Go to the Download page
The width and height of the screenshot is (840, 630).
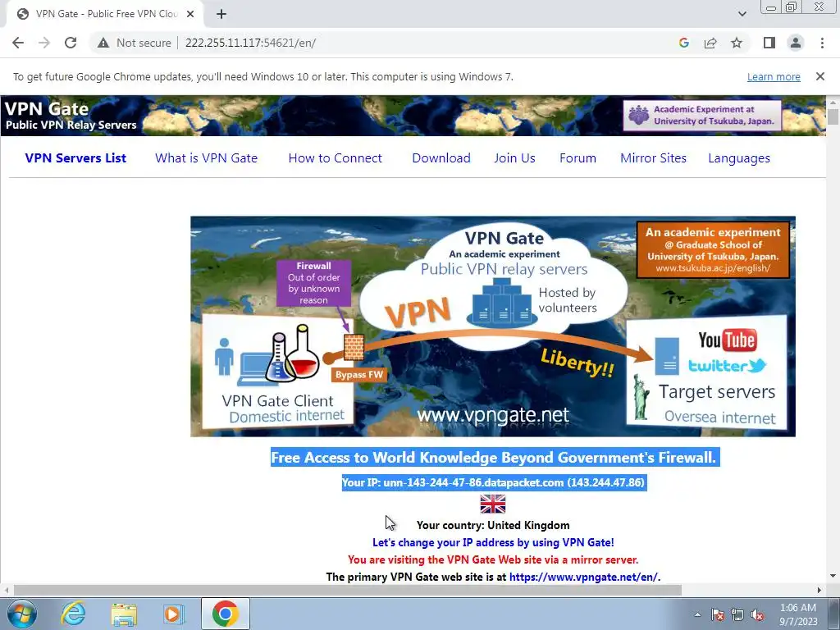(441, 158)
